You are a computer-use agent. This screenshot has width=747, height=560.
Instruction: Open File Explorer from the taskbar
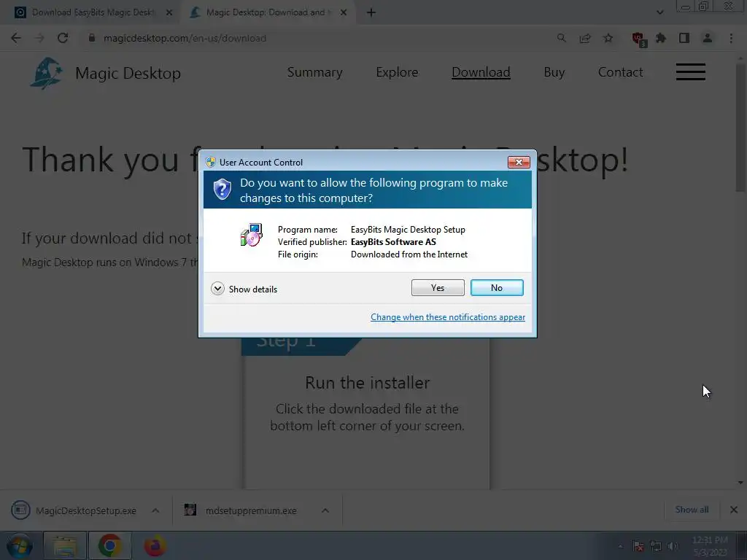64,545
